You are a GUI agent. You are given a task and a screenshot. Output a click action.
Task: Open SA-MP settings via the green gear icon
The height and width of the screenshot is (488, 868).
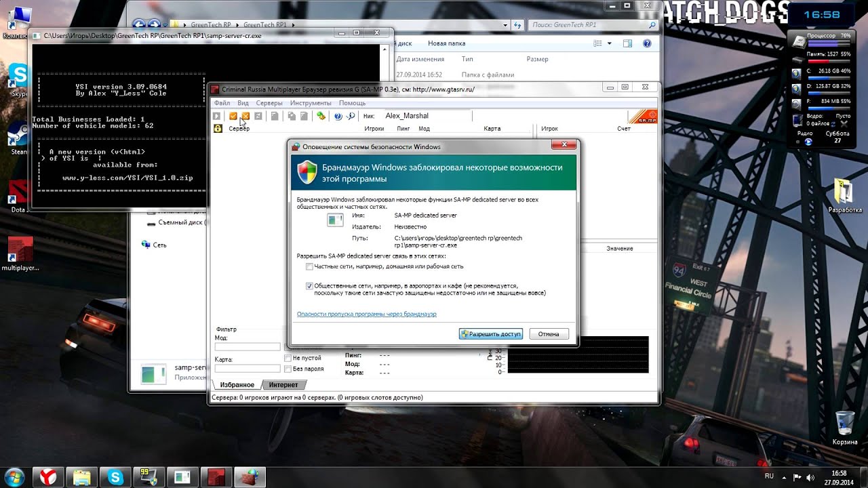[x=321, y=116]
